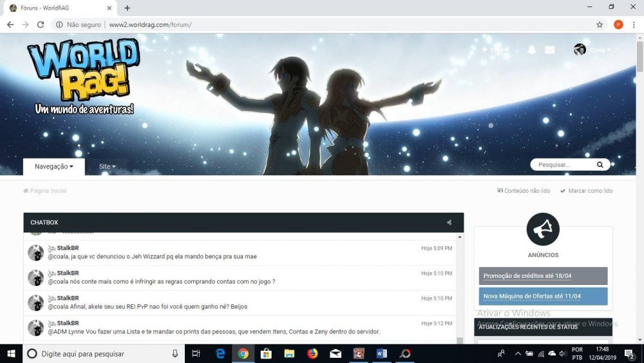Screen dimensions: 644x363
Task: Open 'Conteúdo não lido'
Action: click(x=524, y=191)
